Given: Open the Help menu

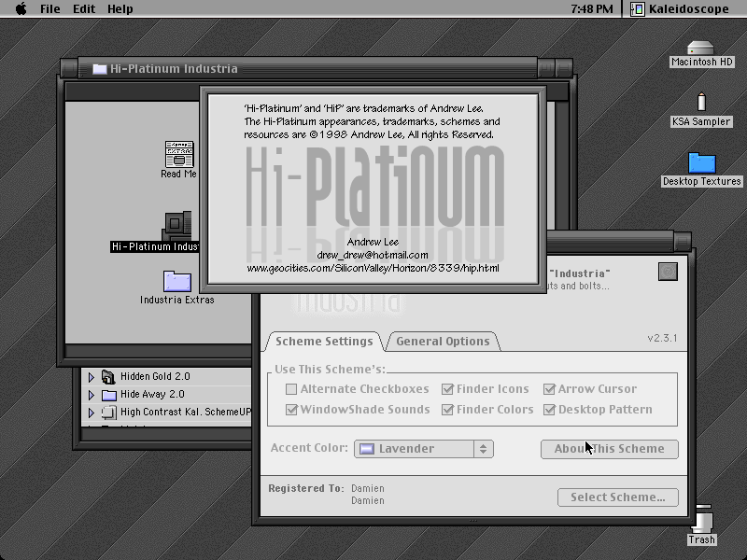Looking at the screenshot, I should click(120, 9).
